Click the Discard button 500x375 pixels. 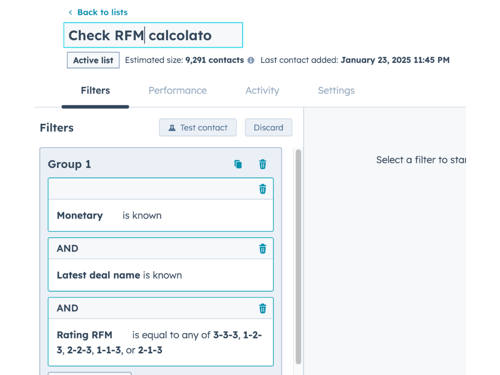coord(268,128)
